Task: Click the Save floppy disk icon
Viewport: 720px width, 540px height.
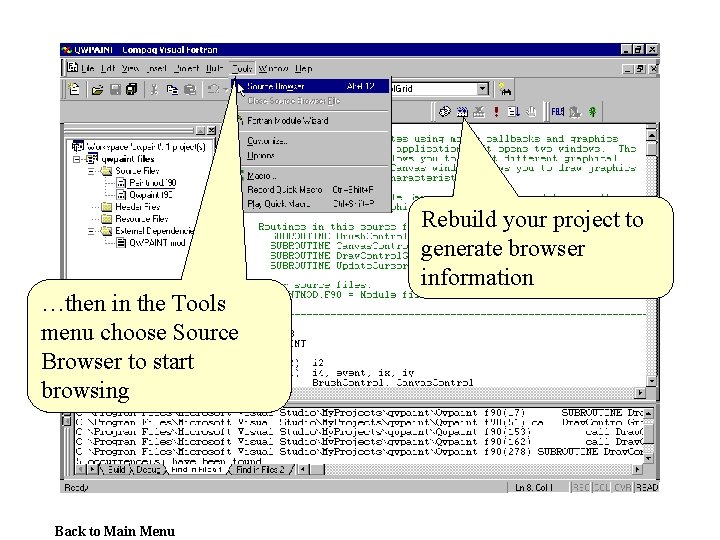Action: coord(115,90)
